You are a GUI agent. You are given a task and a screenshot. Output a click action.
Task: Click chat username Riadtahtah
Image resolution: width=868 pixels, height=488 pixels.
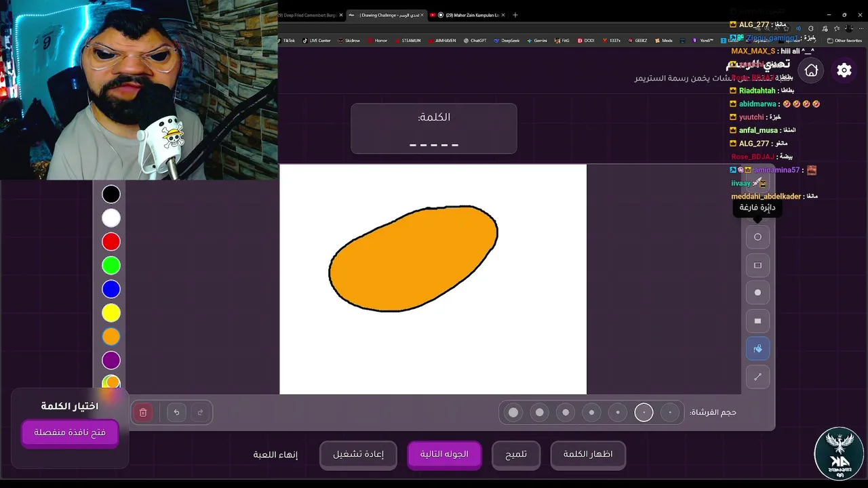757,91
